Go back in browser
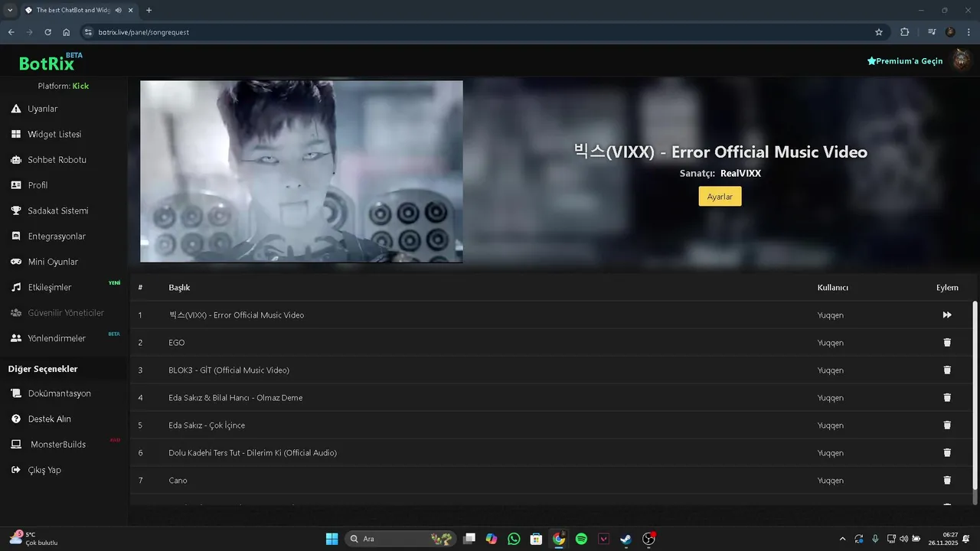Screen dimensions: 980x551 (11, 32)
